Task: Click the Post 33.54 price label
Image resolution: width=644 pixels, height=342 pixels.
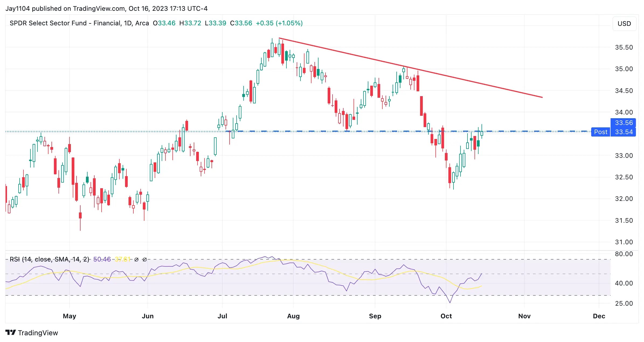Action: (x=614, y=132)
